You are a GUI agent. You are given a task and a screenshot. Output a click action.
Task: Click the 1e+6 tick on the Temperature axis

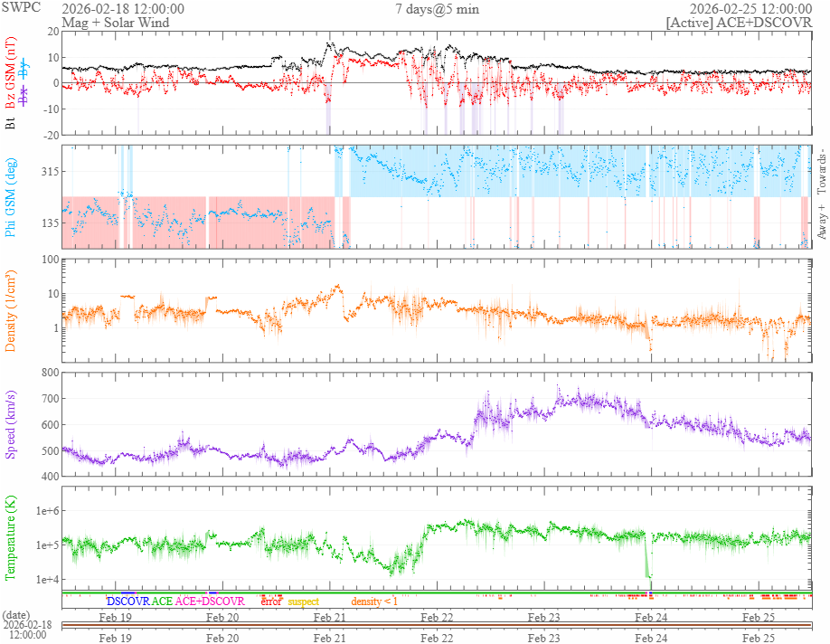coord(48,511)
